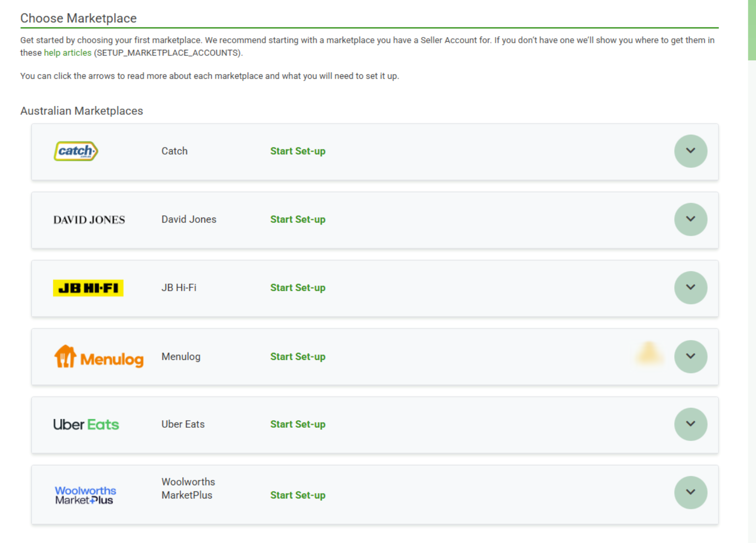Select the Woolworths MarketPlus name text

click(x=188, y=488)
